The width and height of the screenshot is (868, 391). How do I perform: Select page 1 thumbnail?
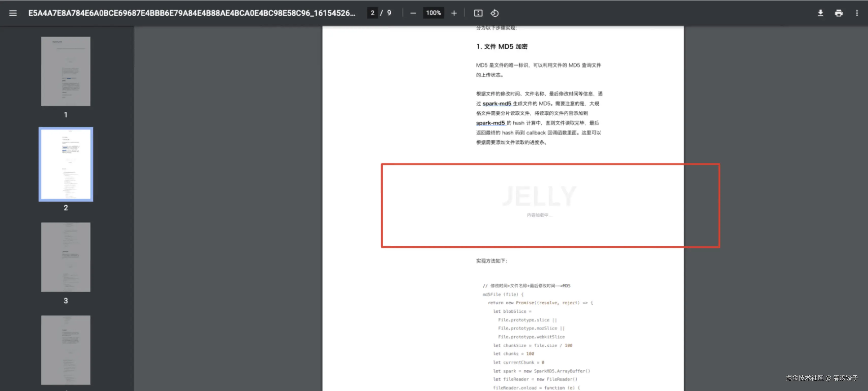(x=66, y=71)
